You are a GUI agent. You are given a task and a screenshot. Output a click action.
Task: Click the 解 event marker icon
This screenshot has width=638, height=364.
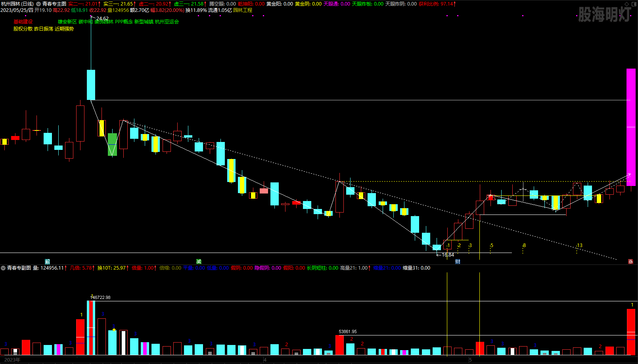click(x=48, y=262)
